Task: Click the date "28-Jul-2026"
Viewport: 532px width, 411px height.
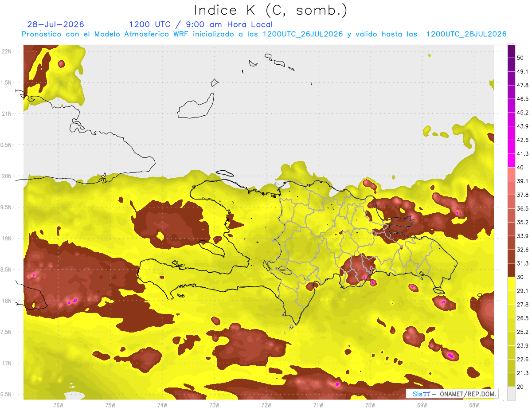Action: click(55, 24)
